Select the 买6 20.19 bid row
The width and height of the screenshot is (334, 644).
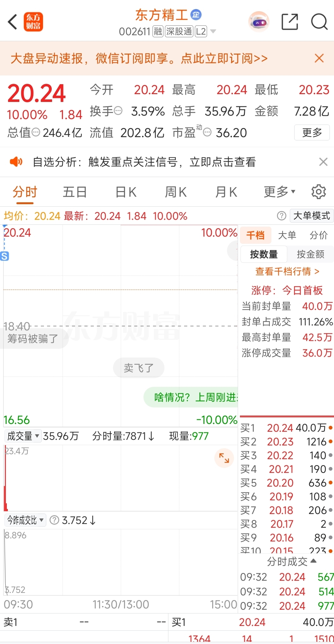pos(286,497)
